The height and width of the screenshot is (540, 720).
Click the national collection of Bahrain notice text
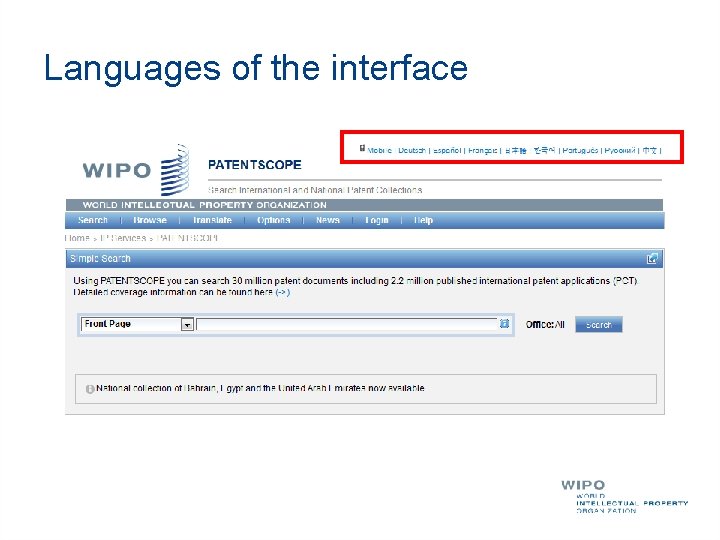260,388
